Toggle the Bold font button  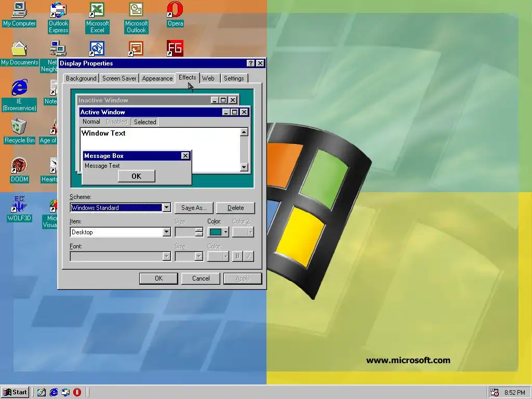click(237, 256)
